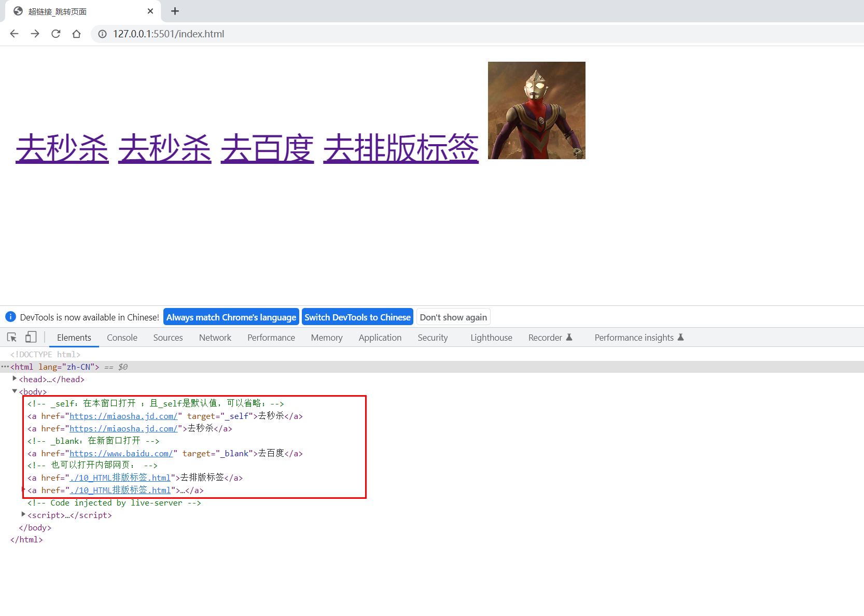
Task: Expand the script element node
Action: click(23, 514)
